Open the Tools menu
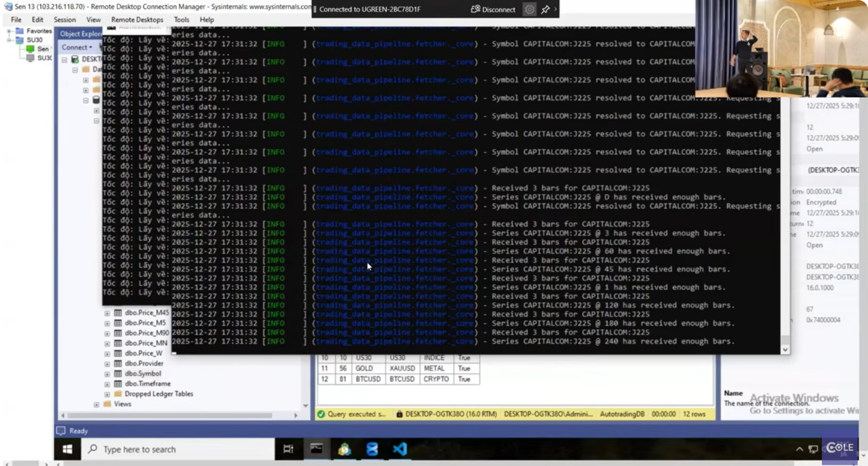The height and width of the screenshot is (466, 868). (x=181, y=20)
